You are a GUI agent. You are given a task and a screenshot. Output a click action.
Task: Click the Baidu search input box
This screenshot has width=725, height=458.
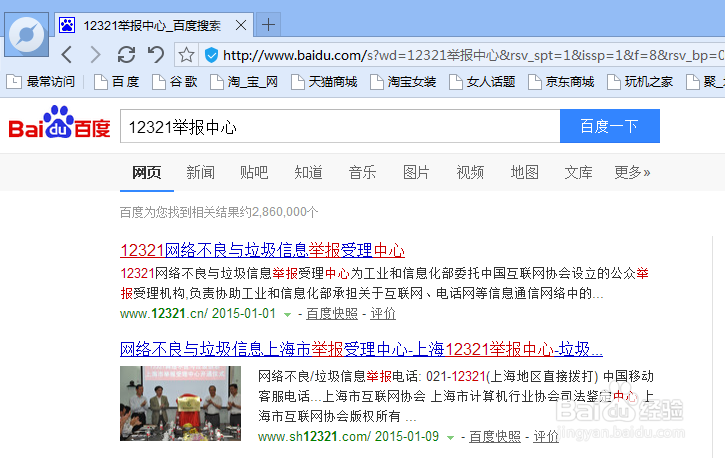point(340,126)
